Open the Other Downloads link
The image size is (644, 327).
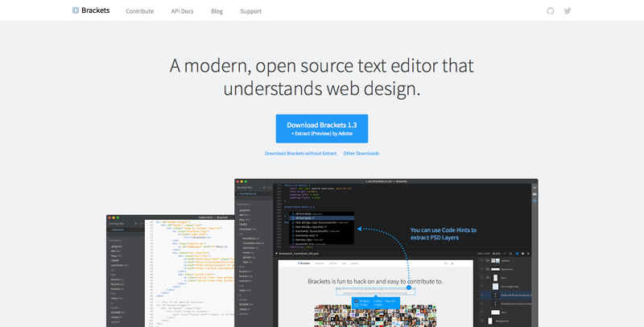pyautogui.click(x=361, y=153)
